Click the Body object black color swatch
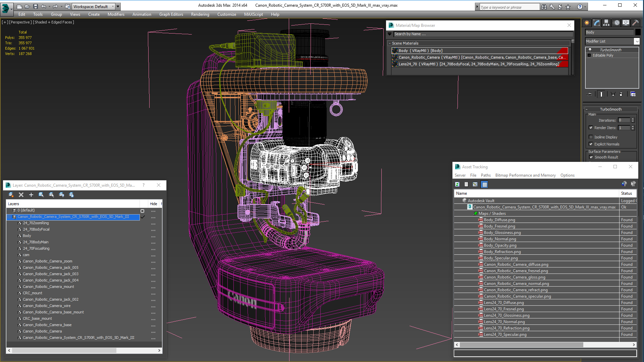The height and width of the screenshot is (362, 644). pyautogui.click(x=638, y=32)
